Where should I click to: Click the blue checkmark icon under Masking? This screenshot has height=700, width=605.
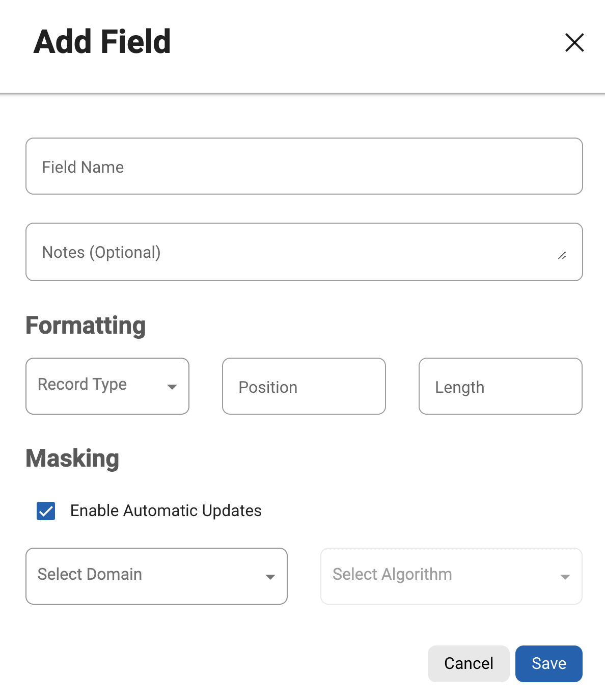(x=46, y=510)
